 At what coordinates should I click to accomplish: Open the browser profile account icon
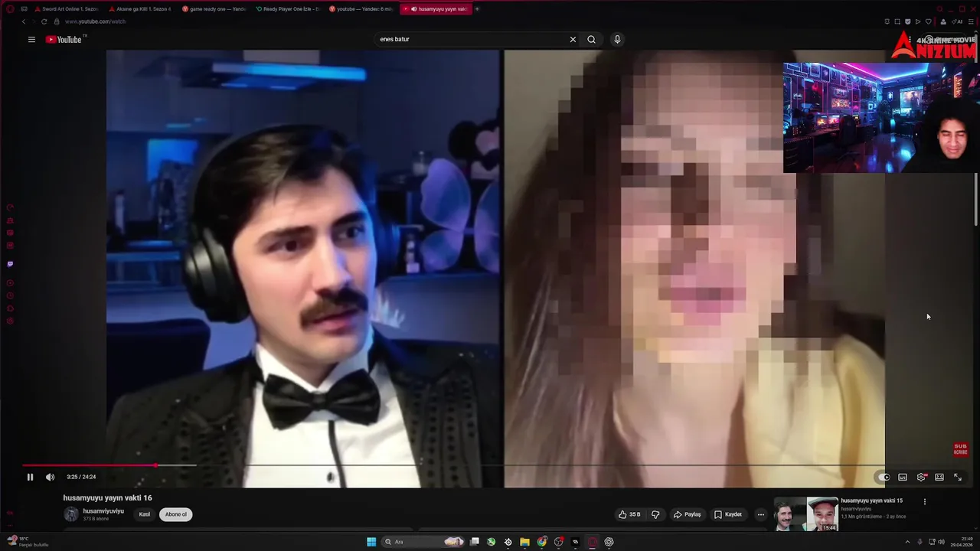942,21
